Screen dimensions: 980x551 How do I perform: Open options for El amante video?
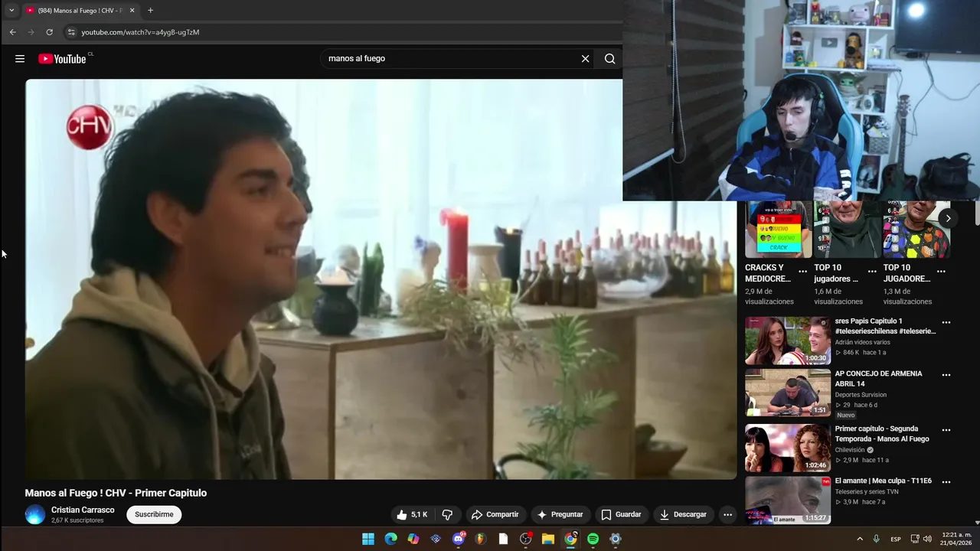(946, 482)
